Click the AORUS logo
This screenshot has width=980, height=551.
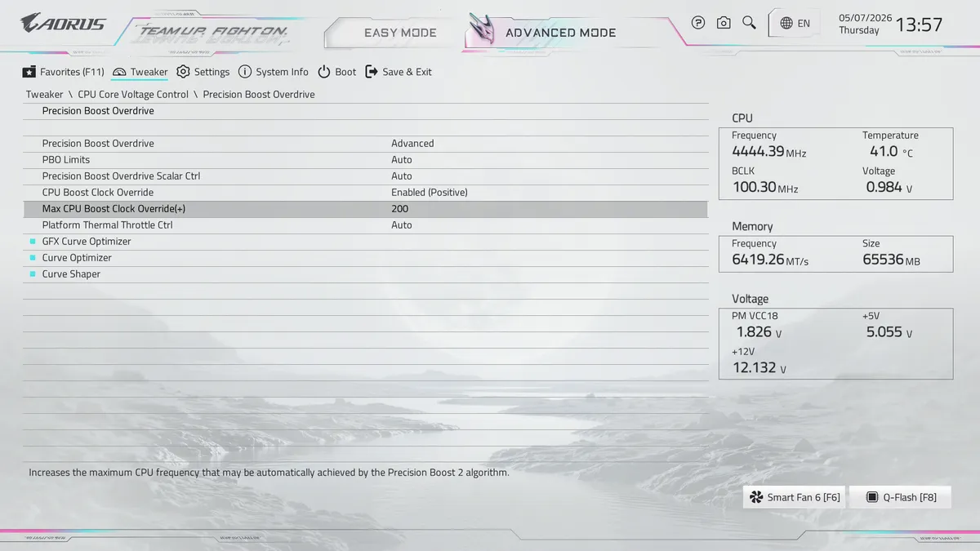[63, 23]
